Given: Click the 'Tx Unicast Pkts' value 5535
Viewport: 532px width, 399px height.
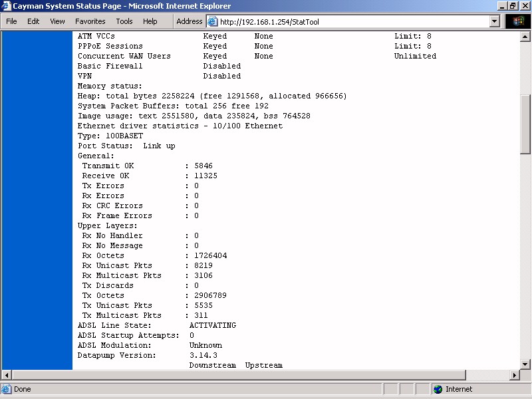Looking at the screenshot, I should [x=203, y=305].
